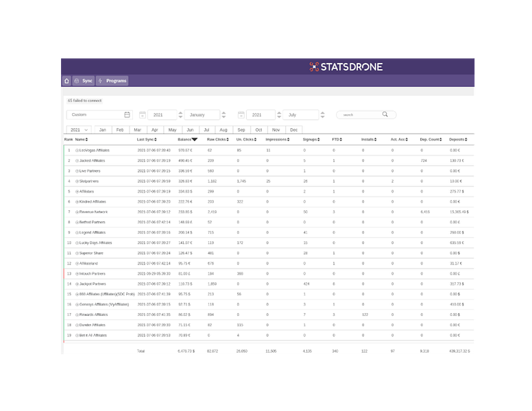Click the Intouch Partners program name

[x=93, y=274]
